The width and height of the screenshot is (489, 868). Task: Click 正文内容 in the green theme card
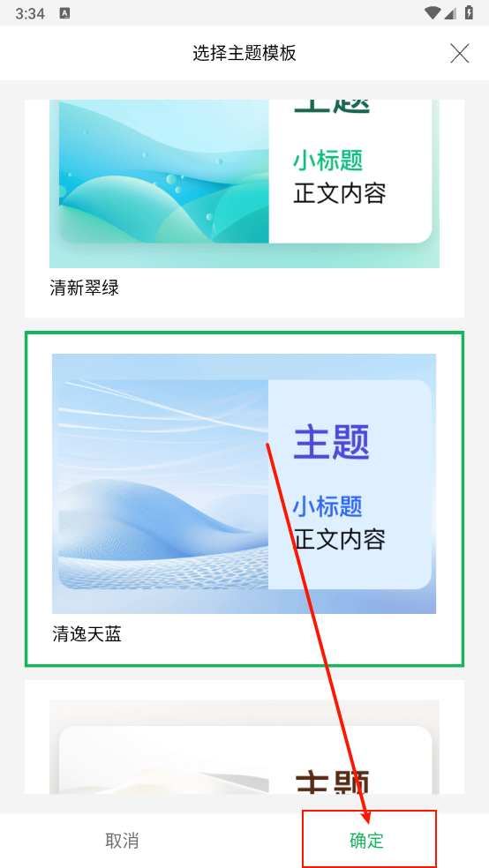tap(340, 192)
